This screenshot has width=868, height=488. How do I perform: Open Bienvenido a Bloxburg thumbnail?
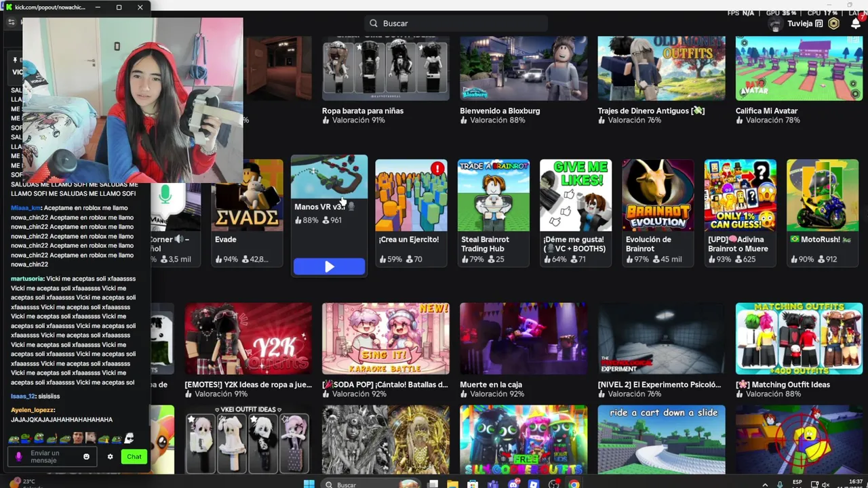pos(524,68)
